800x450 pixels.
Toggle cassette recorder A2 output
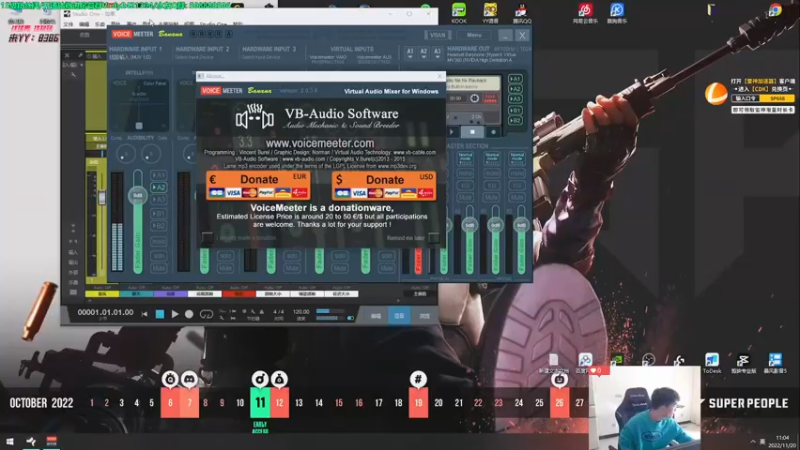pyautogui.click(x=515, y=89)
